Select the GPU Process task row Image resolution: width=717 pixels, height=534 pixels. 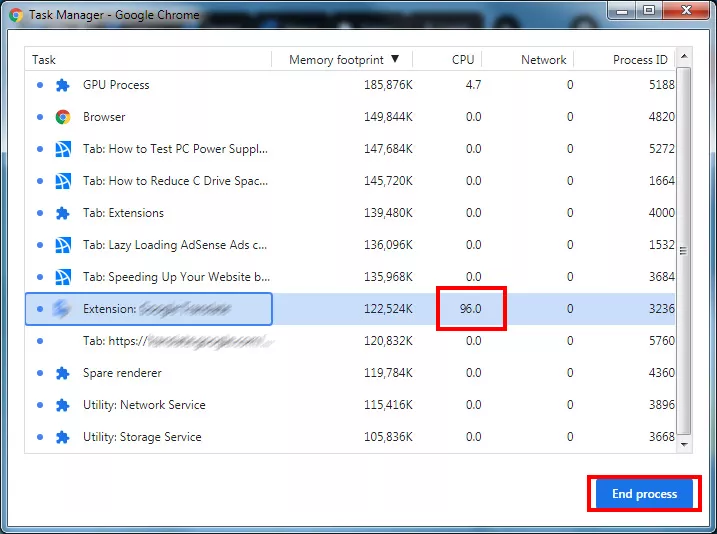coord(350,85)
